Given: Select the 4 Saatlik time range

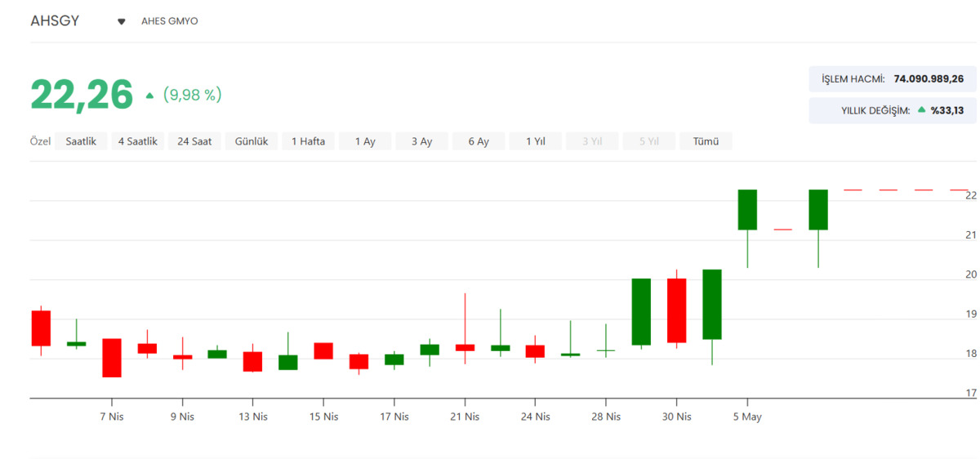Looking at the screenshot, I should [137, 141].
